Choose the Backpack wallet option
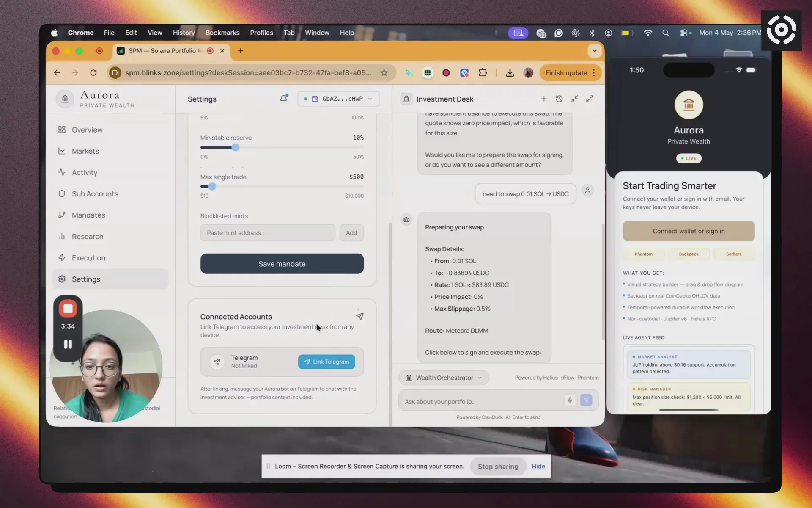 point(689,254)
